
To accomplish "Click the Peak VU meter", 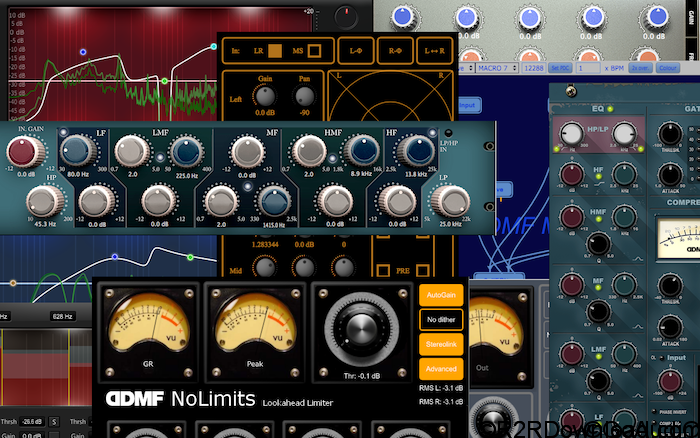I will [x=255, y=331].
